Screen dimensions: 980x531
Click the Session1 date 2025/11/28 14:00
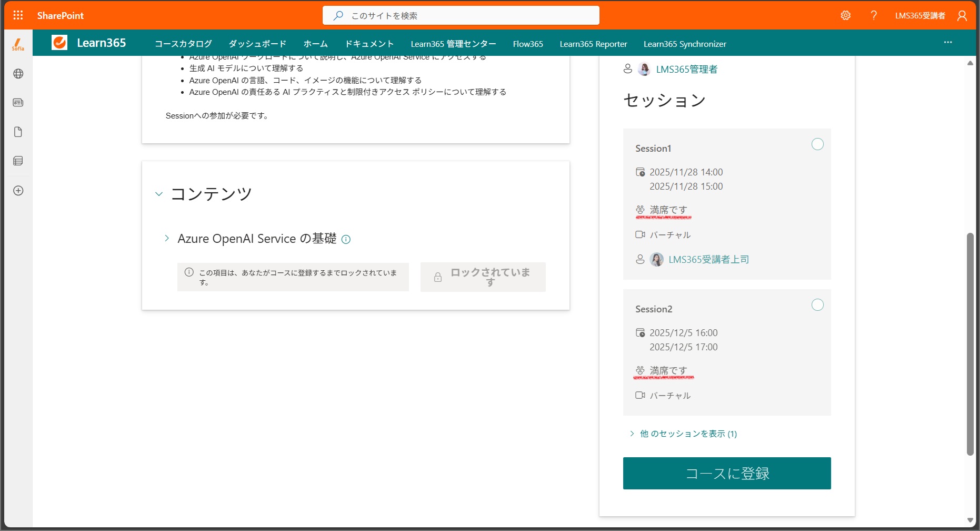coord(686,172)
